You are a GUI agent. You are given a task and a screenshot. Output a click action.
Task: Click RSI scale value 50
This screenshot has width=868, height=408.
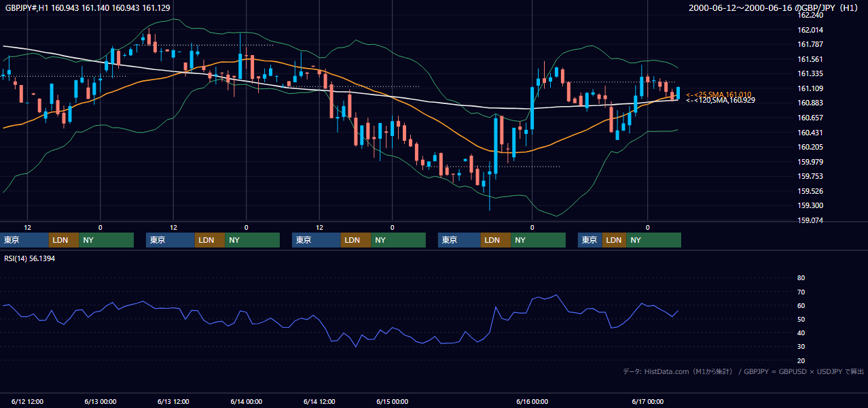click(801, 319)
